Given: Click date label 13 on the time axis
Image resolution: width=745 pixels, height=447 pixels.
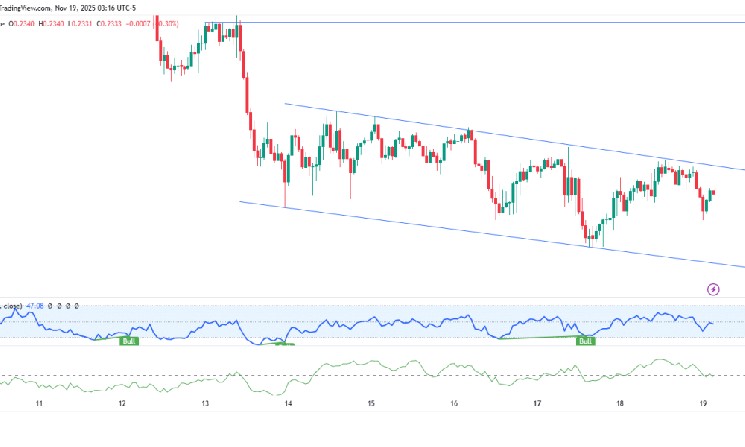Looking at the screenshot, I should 204,406.
